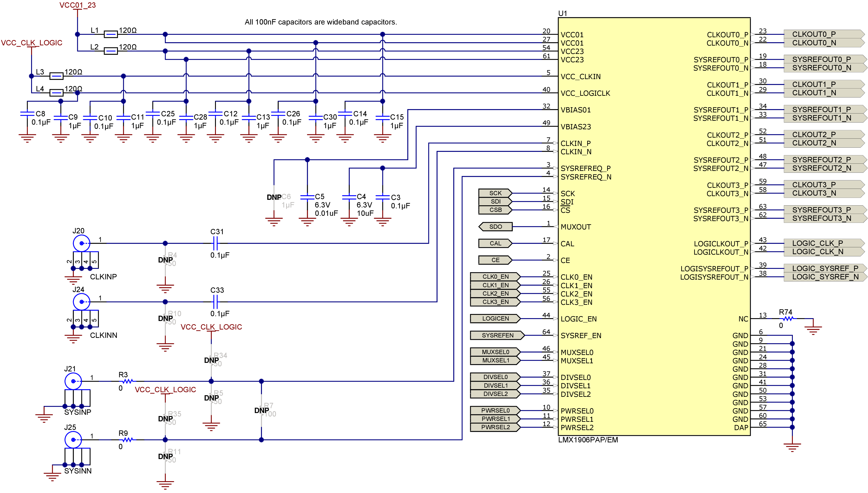The height and width of the screenshot is (493, 868).
Task: Click the J20 SMA connector symbol
Action: pyautogui.click(x=81, y=243)
